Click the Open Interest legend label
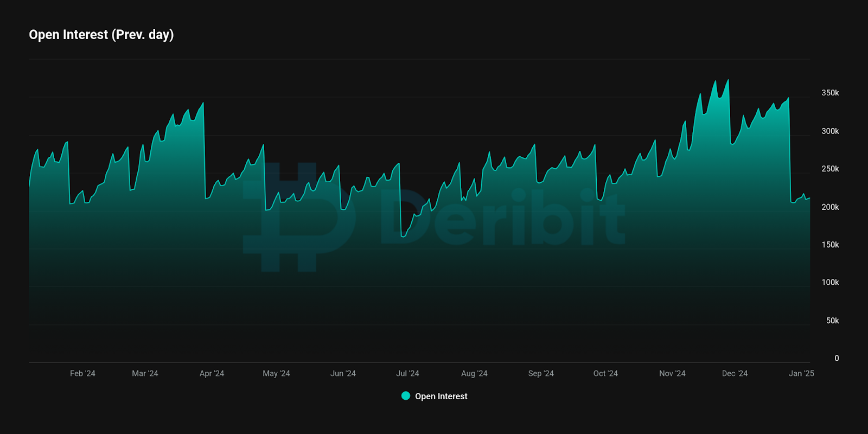The height and width of the screenshot is (434, 868). pyautogui.click(x=441, y=397)
